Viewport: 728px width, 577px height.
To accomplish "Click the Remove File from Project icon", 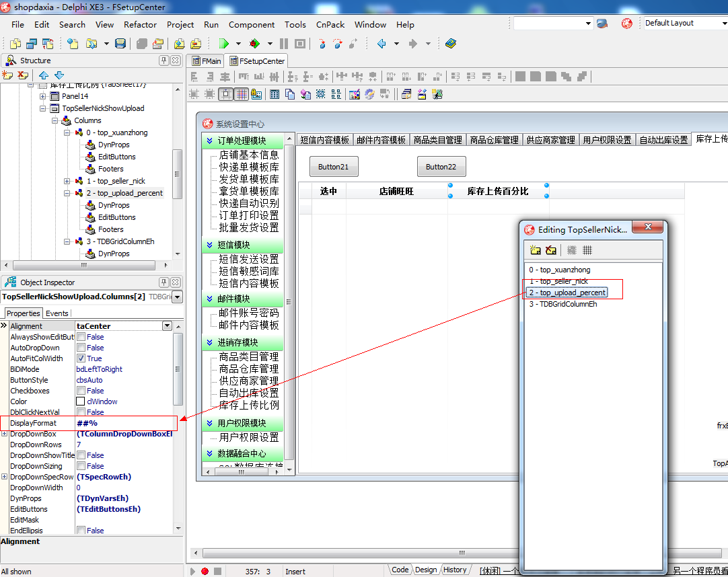I will tap(196, 44).
